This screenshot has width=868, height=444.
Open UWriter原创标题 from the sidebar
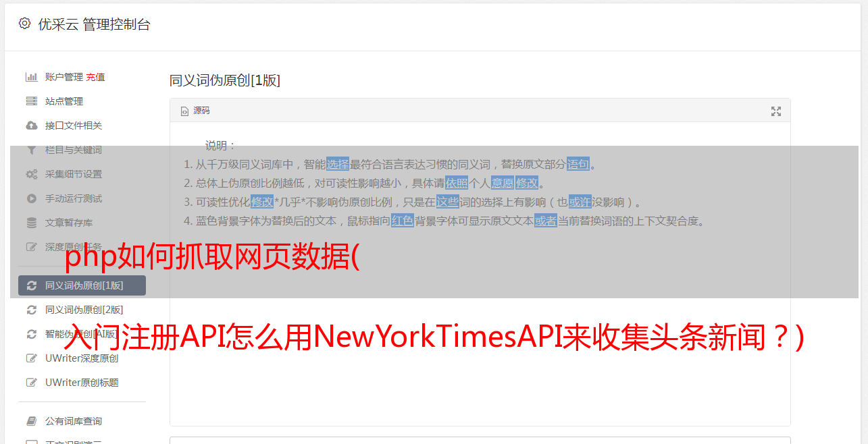pos(82,383)
